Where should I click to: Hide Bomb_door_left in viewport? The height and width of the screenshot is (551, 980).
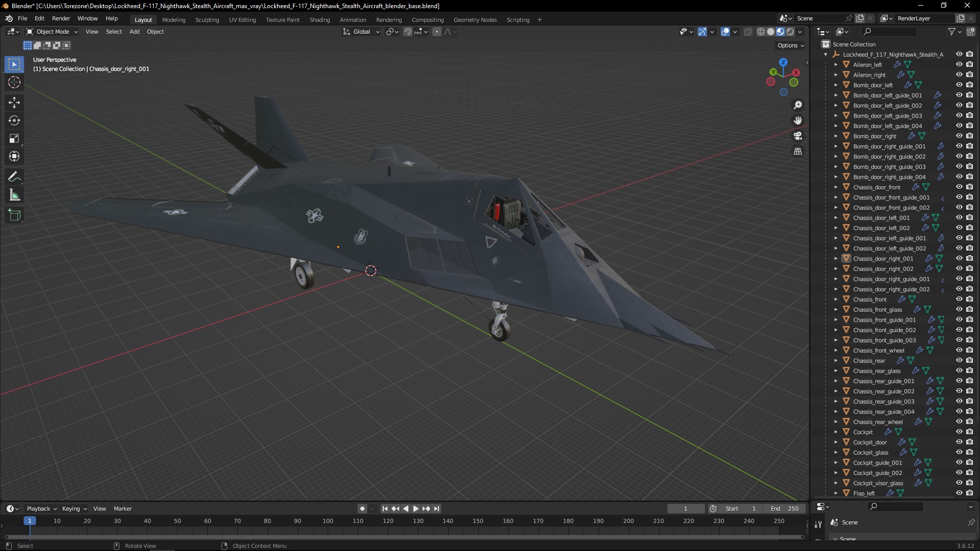[x=959, y=85]
